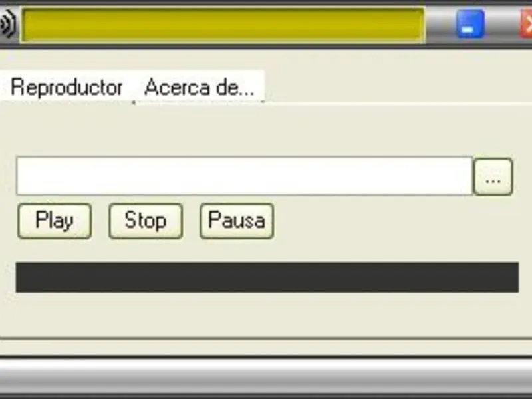Click the speaker sound-wave icon in title bar
This screenshot has width=532, height=399.
(7, 24)
